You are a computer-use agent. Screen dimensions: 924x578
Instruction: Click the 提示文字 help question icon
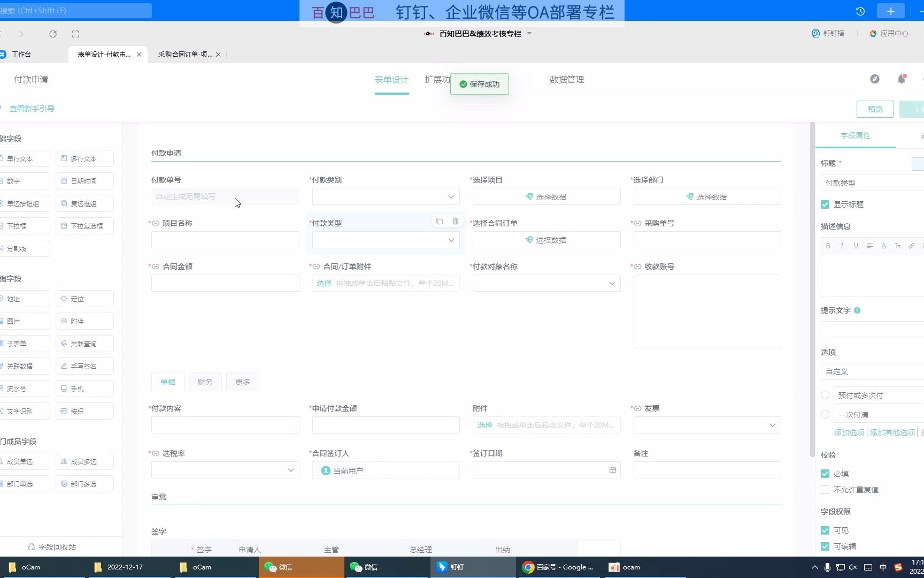[857, 310]
